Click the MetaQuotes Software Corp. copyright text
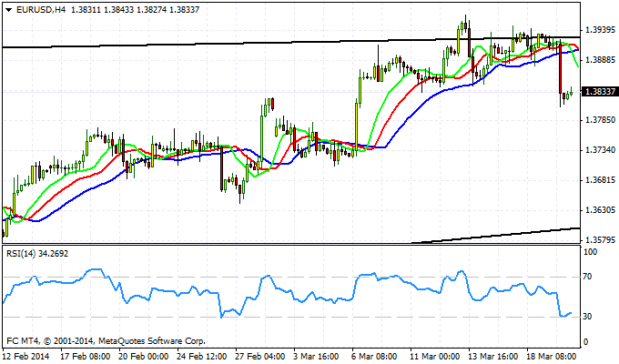 pyautogui.click(x=106, y=340)
